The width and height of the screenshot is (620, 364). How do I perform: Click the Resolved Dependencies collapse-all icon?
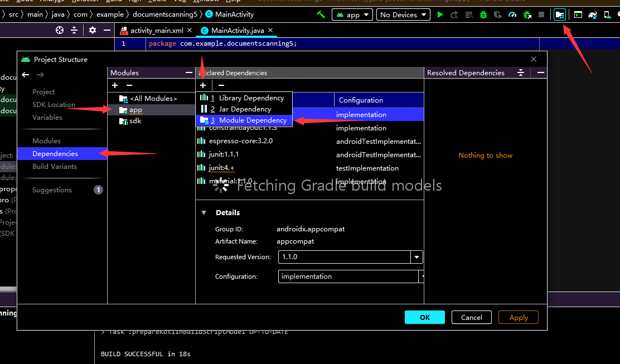[x=521, y=72]
